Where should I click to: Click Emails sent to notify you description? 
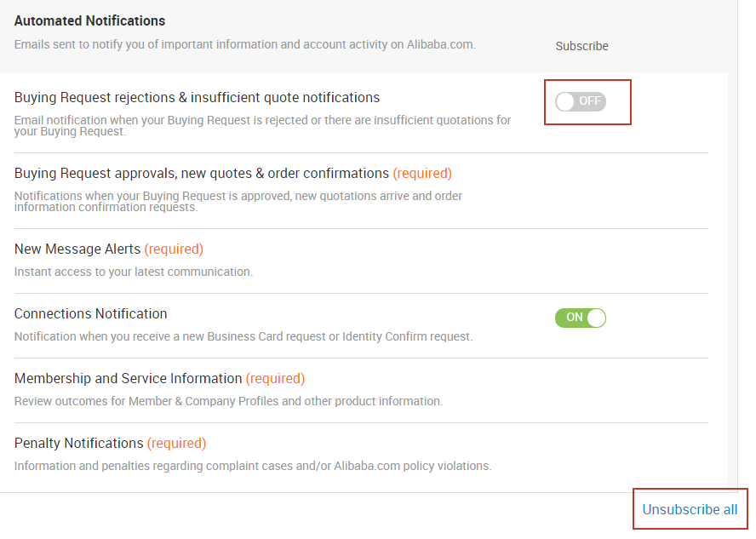(x=245, y=44)
